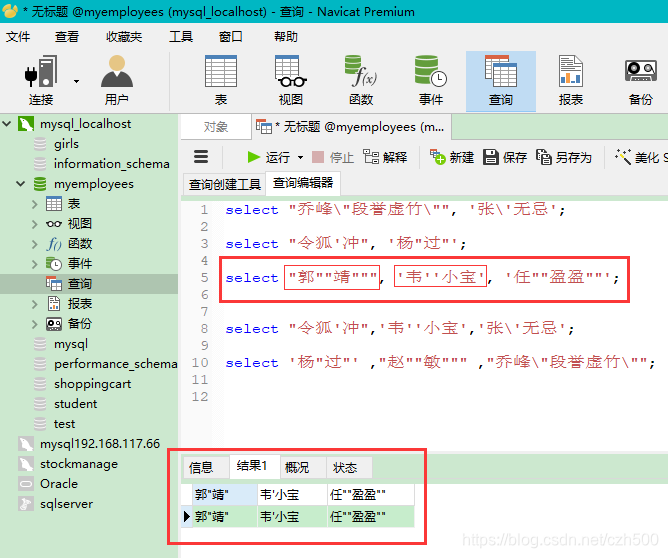The width and height of the screenshot is (668, 558).
Task: Open the Connection dropdown arrow
Action: tap(76, 81)
